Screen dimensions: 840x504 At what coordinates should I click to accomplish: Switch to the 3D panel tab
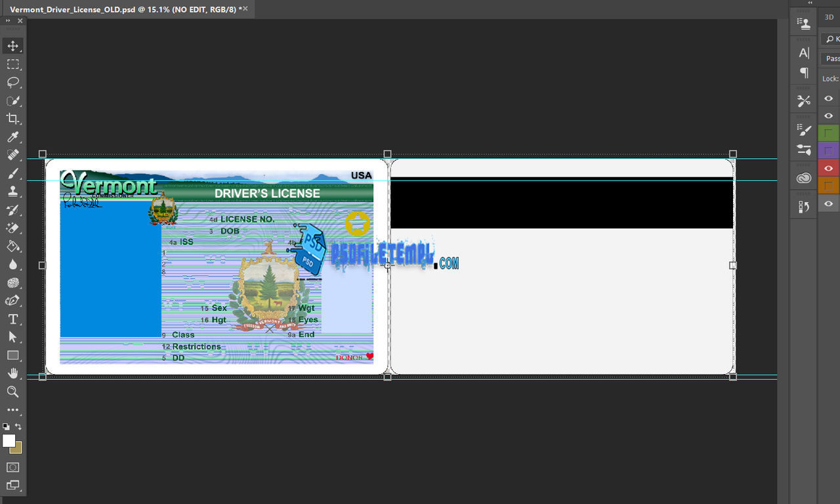click(x=829, y=17)
